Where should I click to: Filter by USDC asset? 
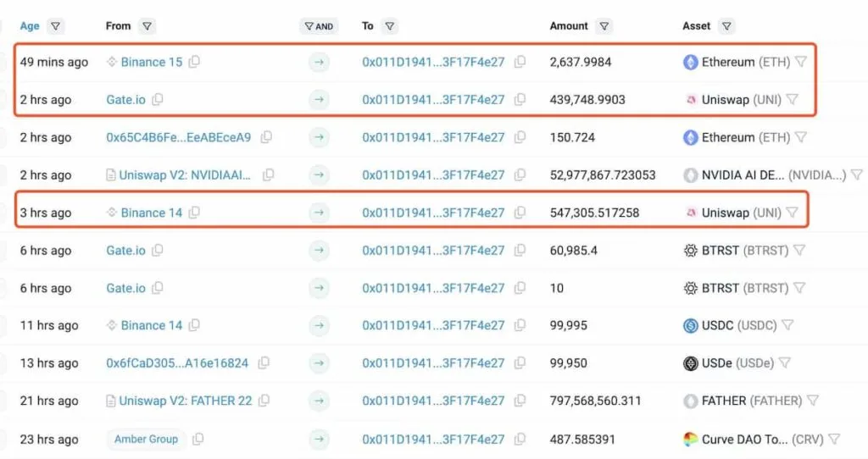click(787, 325)
